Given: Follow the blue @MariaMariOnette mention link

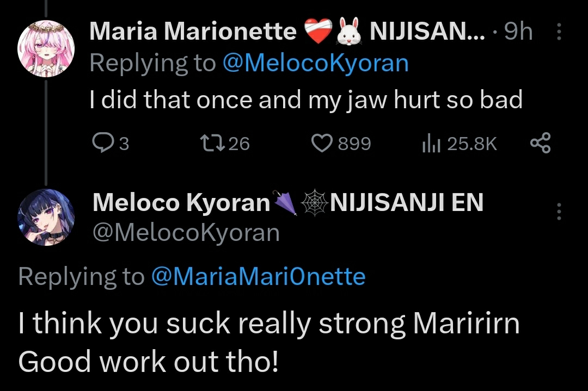Looking at the screenshot, I should tap(258, 277).
